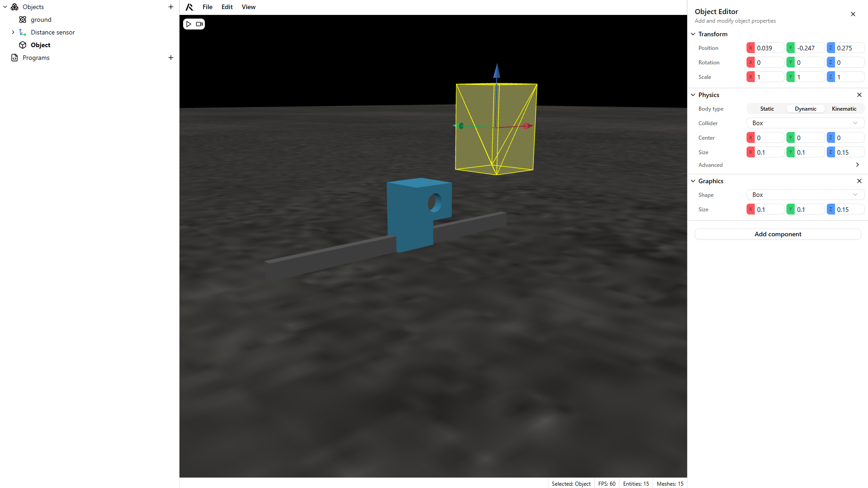This screenshot has width=868, height=488.
Task: Remove the Physics component
Action: 859,95
